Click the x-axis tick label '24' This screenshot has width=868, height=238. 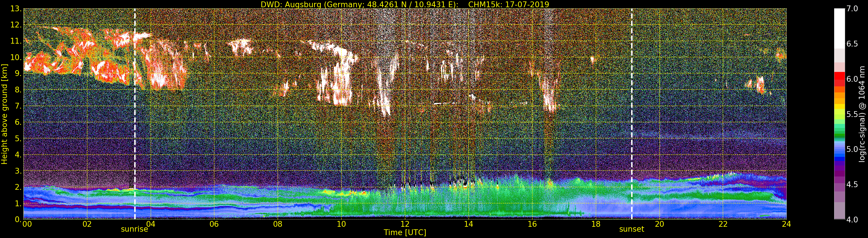point(786,224)
